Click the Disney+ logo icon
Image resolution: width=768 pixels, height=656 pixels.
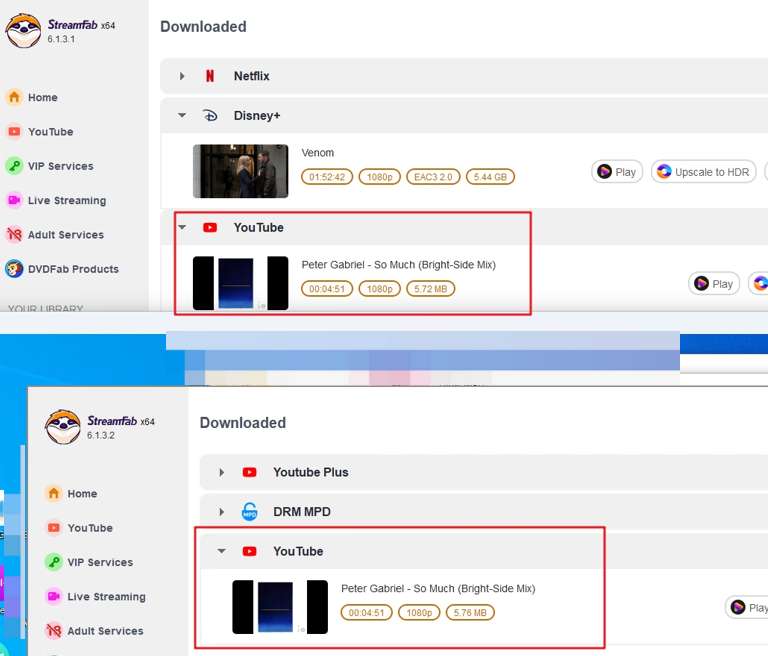coord(210,116)
